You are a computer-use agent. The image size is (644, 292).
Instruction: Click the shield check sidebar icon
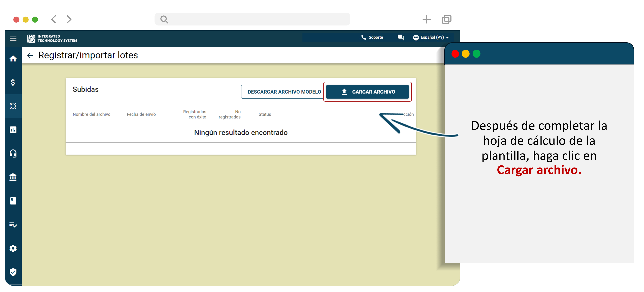[13, 272]
